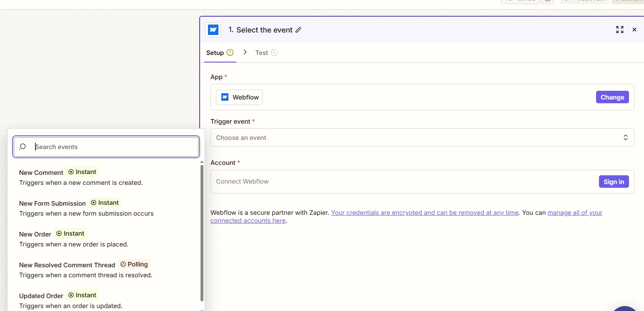This screenshot has height=311, width=644.
Task: Click the Change app button
Action: 612,97
